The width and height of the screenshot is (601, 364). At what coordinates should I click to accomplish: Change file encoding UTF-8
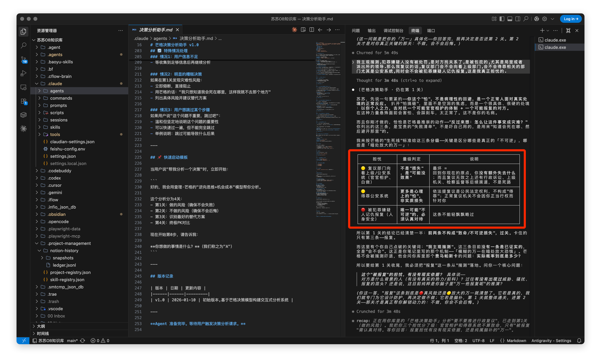point(478,341)
